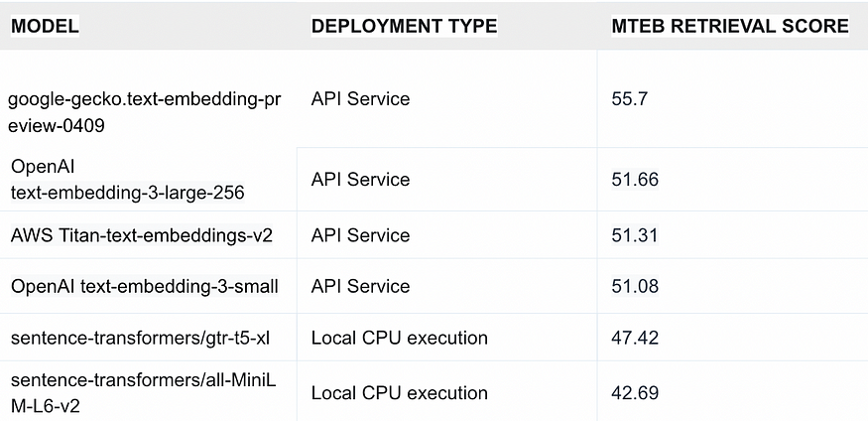Viewport: 868px width, 421px height.
Task: Click the score value 51.66
Action: point(635,180)
